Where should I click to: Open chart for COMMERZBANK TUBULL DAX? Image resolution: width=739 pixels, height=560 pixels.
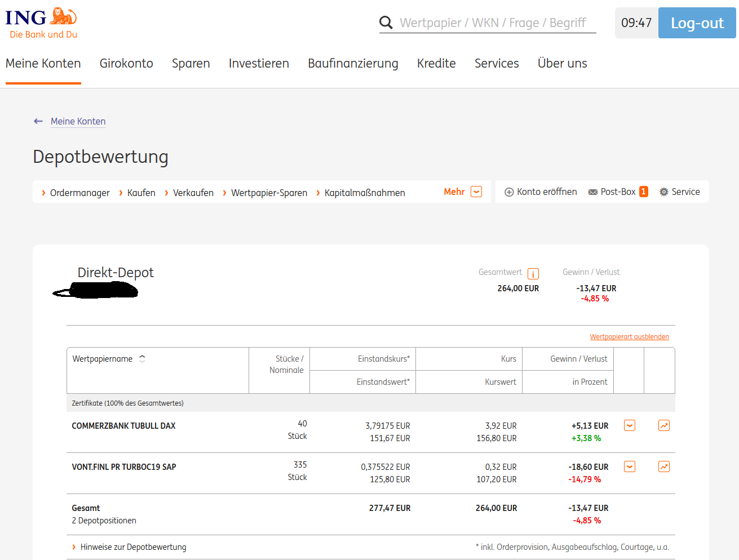coord(664,425)
